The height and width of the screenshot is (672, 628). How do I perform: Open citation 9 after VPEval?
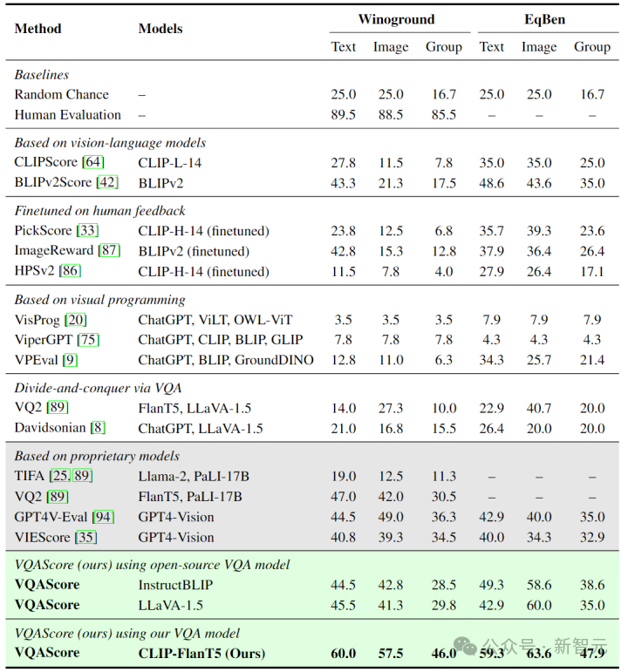coord(70,360)
